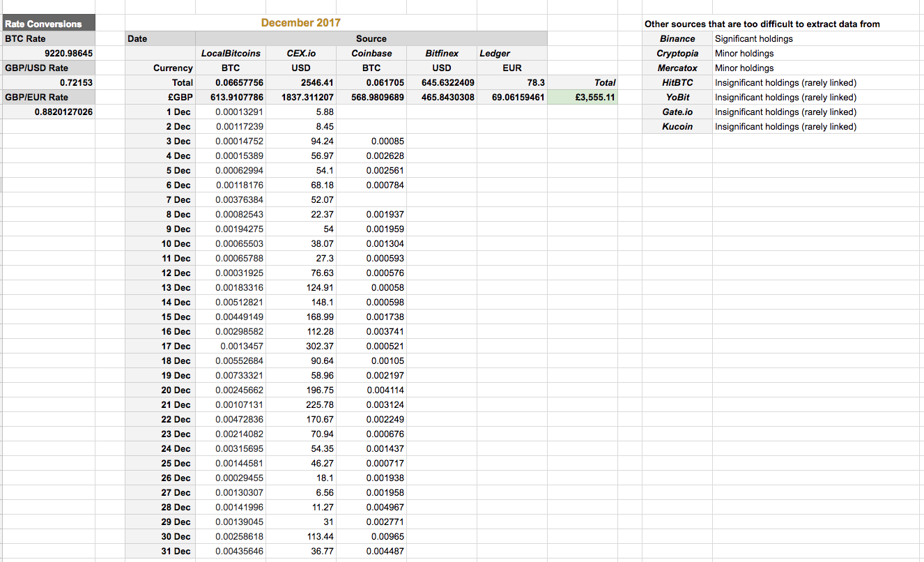
Task: Select the CEX.io value 225.78
Action: pyautogui.click(x=301, y=404)
